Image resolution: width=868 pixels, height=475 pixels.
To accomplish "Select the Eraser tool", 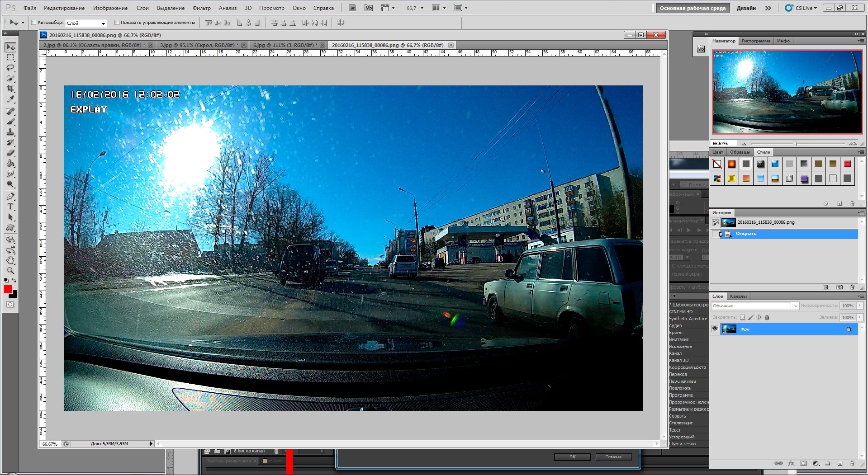I will click(x=10, y=153).
